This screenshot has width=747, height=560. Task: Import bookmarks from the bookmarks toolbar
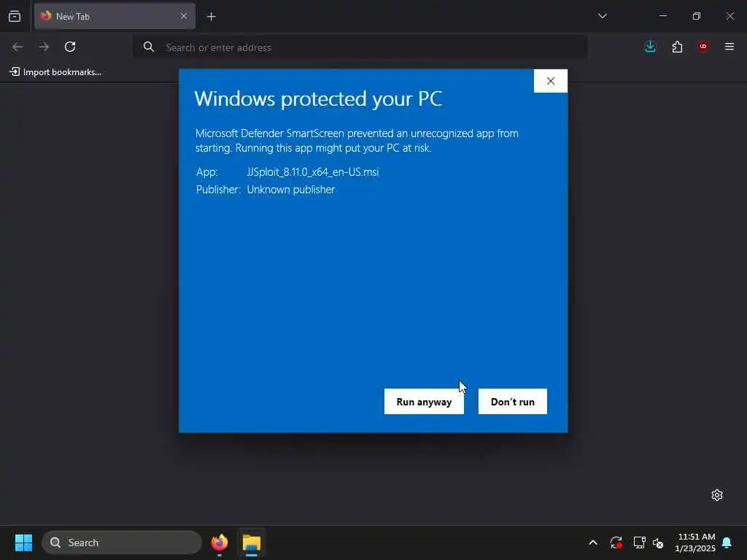tap(55, 72)
